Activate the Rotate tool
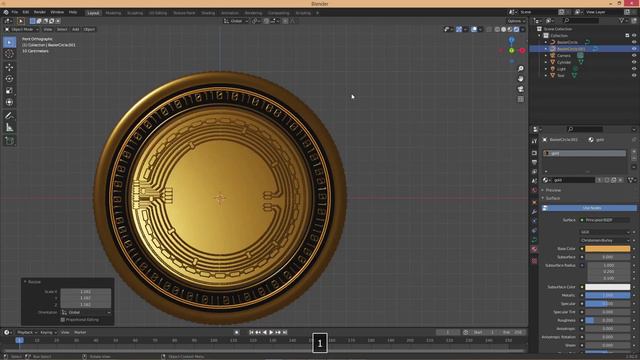Image resolution: width=640 pixels, height=360 pixels. coord(9,79)
